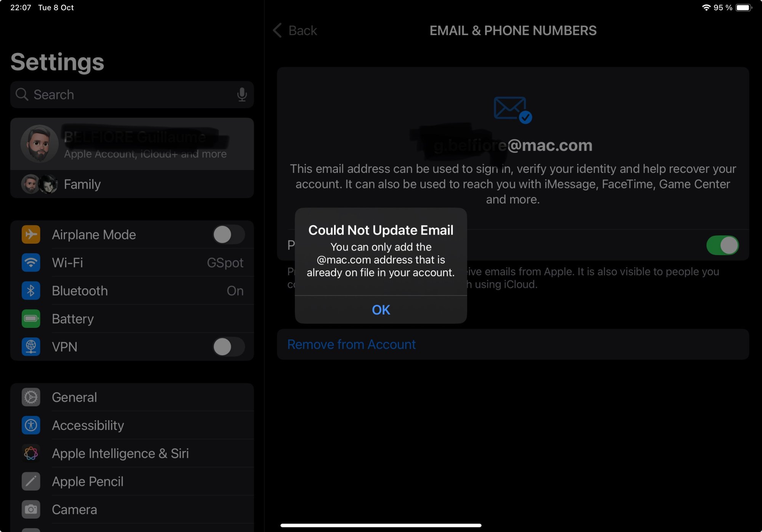Toggle Airplane Mode switch

point(229,235)
